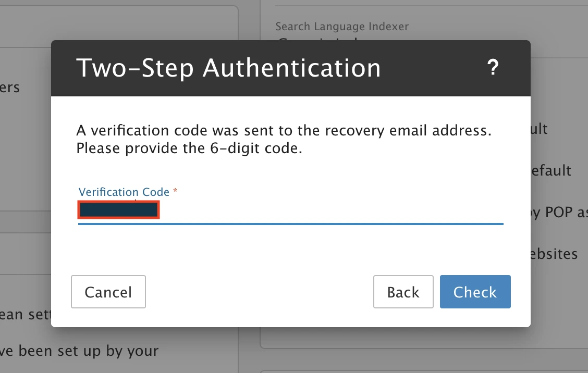Click the red required asterisk

pos(175,192)
